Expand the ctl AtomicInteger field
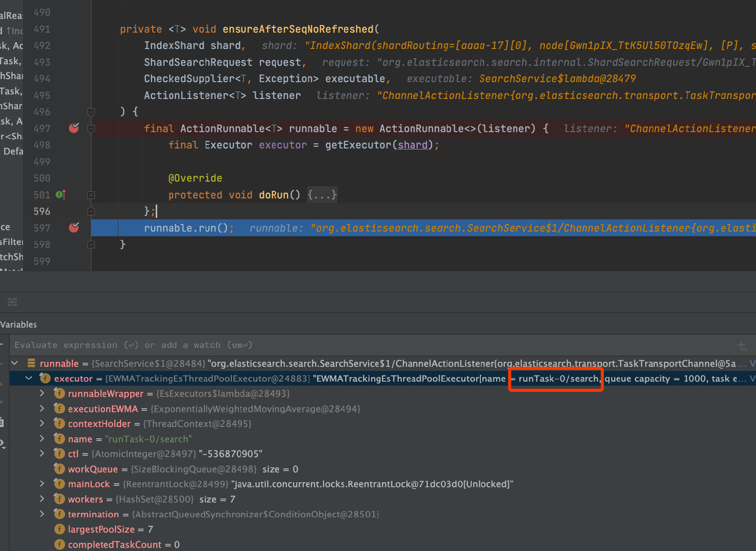This screenshot has height=551, width=756. click(42, 454)
